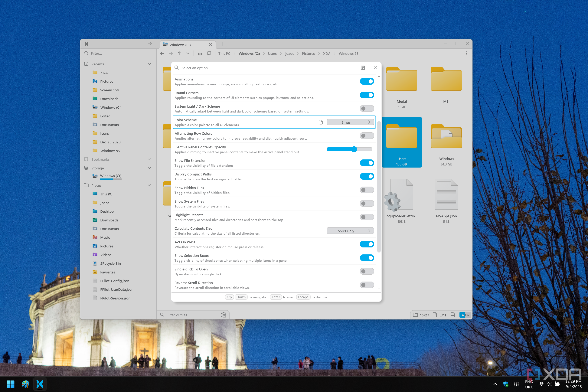Disable the Animations toggle

point(367,81)
